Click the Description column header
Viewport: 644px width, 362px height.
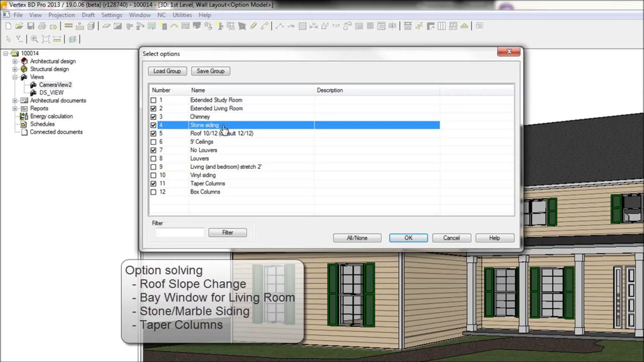pos(377,90)
